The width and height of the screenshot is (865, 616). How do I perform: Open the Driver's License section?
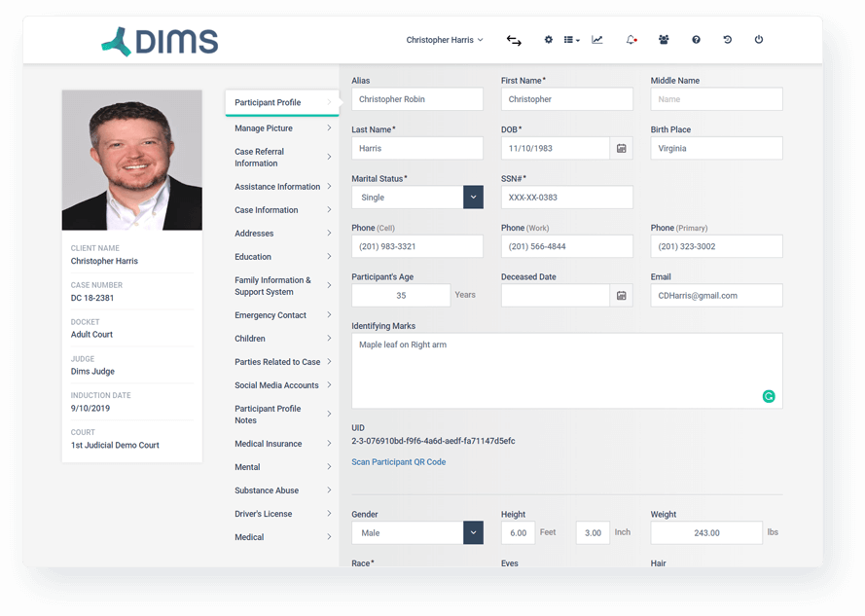[x=282, y=514]
